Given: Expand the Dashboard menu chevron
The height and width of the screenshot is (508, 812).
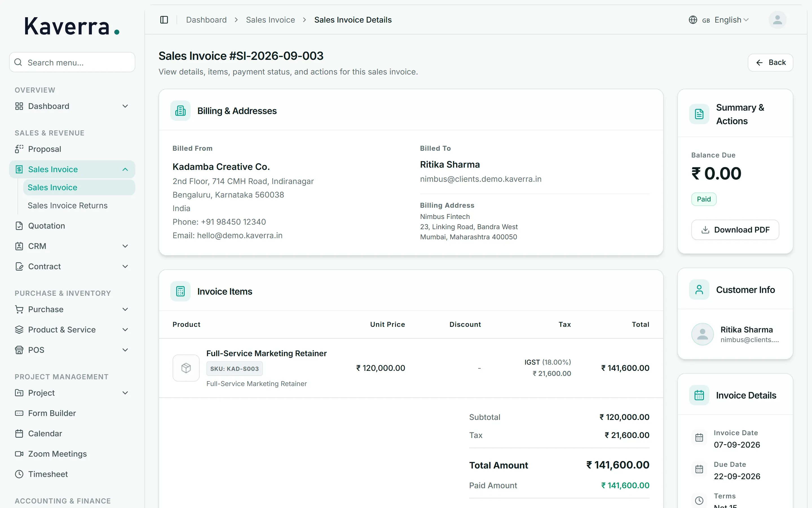Looking at the screenshot, I should coord(125,106).
